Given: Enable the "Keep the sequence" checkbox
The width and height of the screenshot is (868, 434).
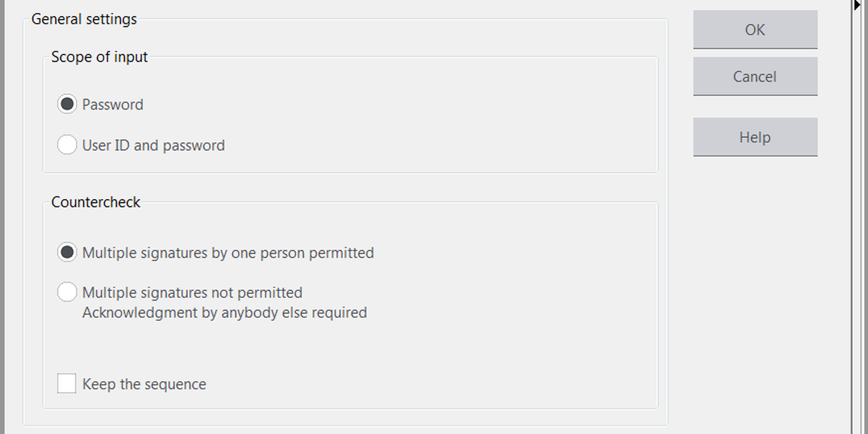Looking at the screenshot, I should coord(67,384).
